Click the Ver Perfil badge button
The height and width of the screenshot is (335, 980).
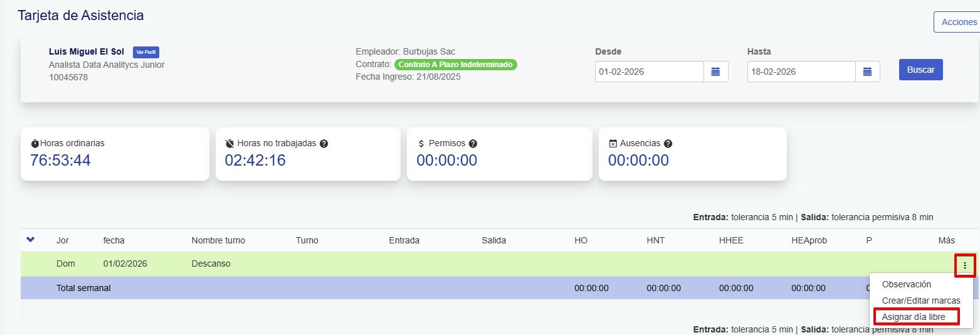click(x=146, y=52)
